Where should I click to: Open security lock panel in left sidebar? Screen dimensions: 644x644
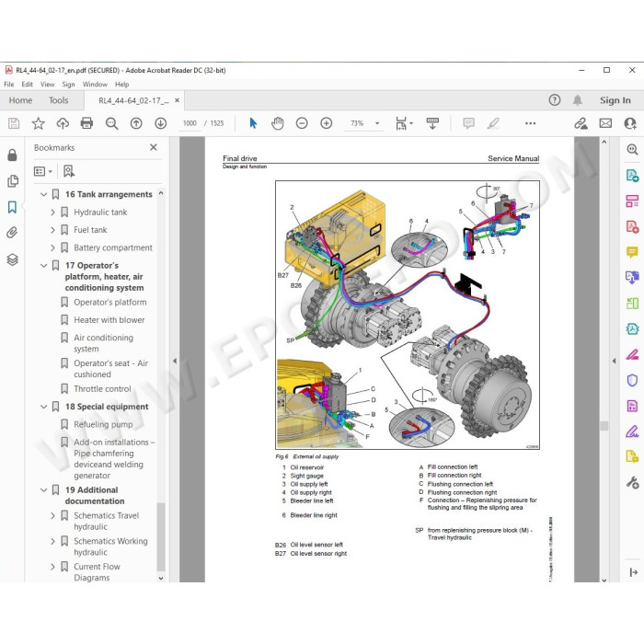[12, 155]
